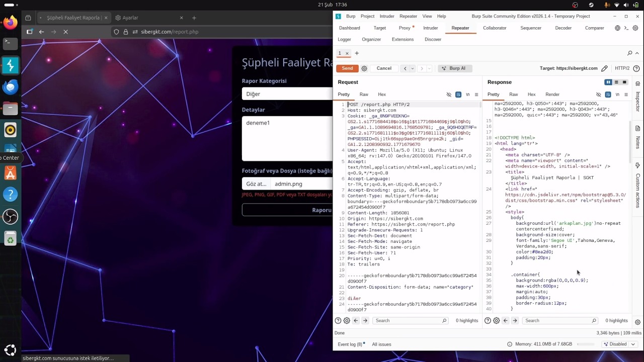This screenshot has height=362, width=644.
Task: Click Firefox back arrow
Action: click(x=41, y=32)
